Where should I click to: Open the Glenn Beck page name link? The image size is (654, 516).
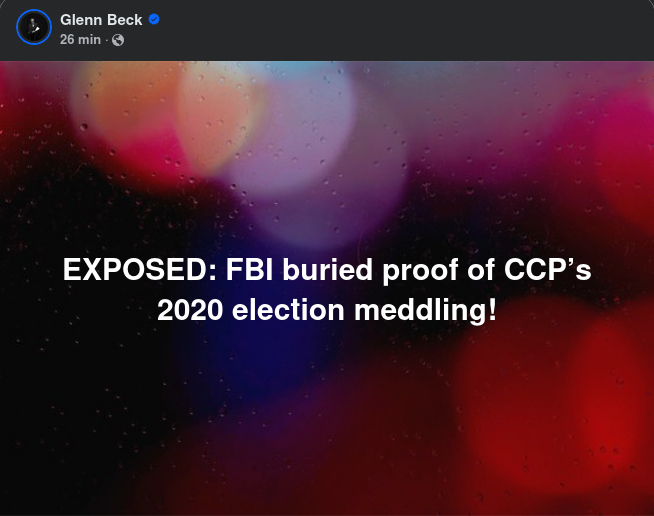pos(102,20)
